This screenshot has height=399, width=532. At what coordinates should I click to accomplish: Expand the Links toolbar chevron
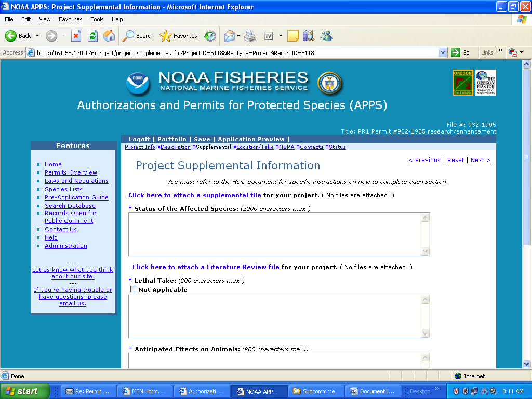coord(500,50)
